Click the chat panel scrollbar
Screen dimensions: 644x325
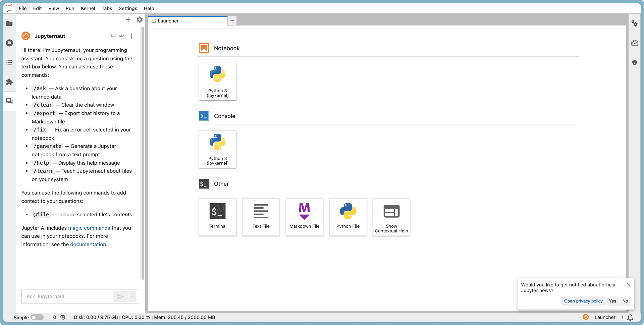click(143, 154)
